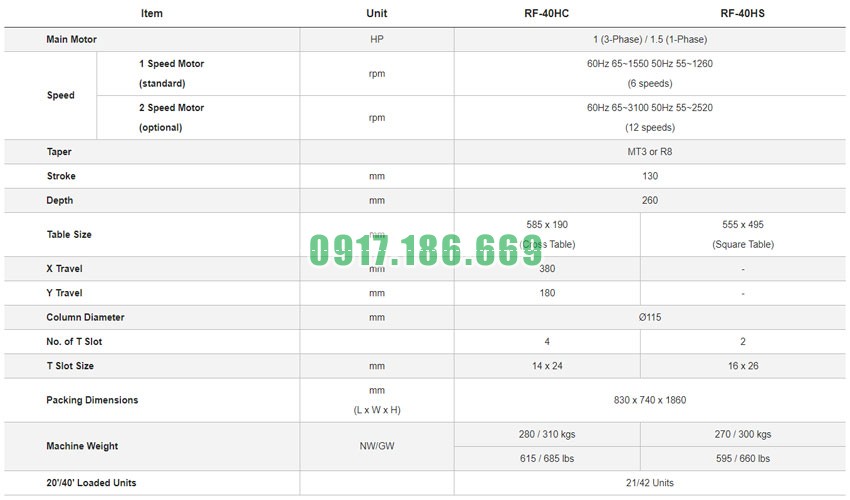The height and width of the screenshot is (500, 850).
Task: Click '(12 speeds)' text
Action: (x=650, y=127)
